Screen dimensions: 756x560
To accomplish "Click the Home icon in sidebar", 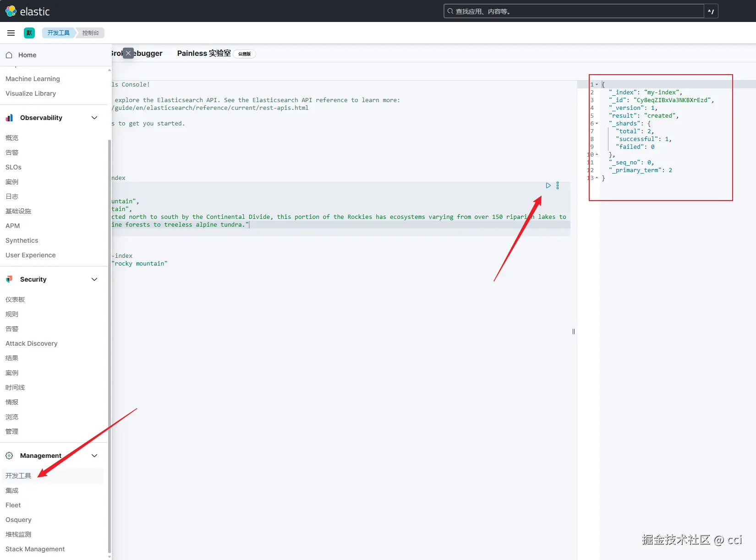I will [9, 55].
